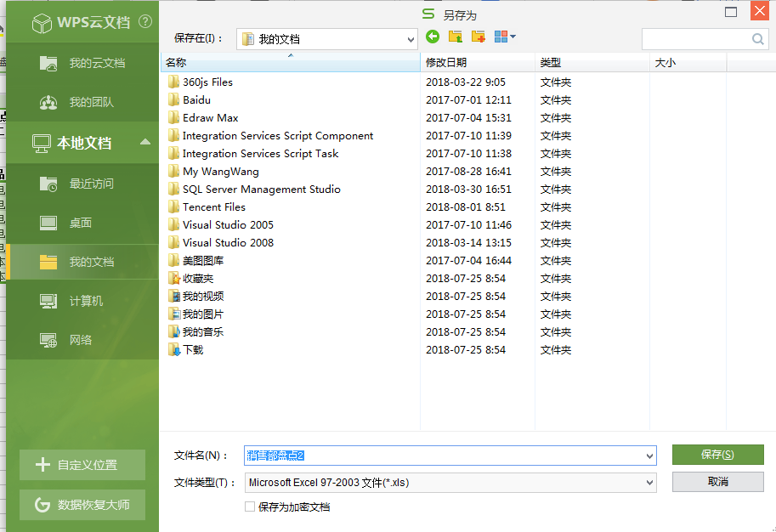This screenshot has width=776, height=532.
Task: Open the 文件名 dropdown arrow
Action: [649, 456]
